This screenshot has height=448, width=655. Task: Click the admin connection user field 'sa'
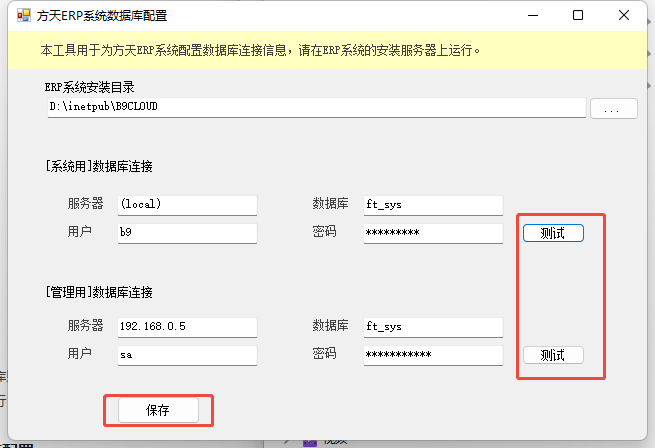(187, 355)
